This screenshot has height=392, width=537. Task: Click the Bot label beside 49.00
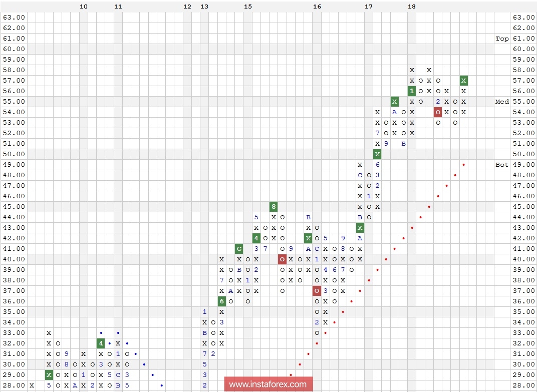tap(502, 165)
